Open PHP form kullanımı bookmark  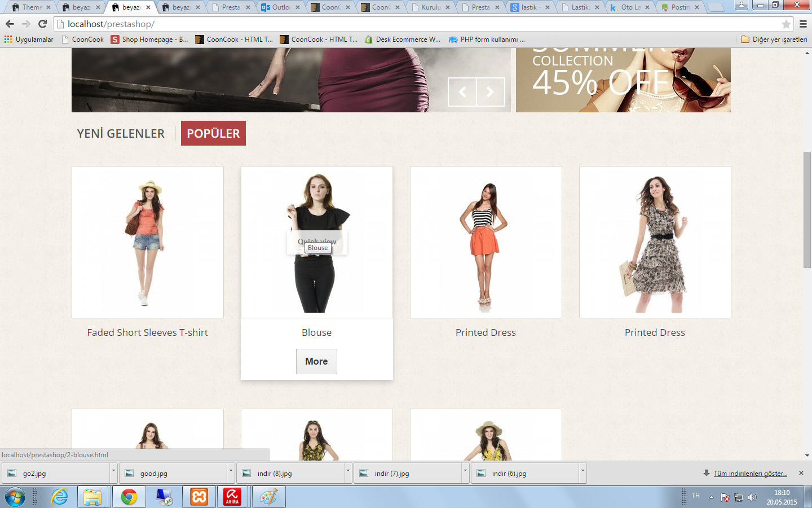(487, 40)
